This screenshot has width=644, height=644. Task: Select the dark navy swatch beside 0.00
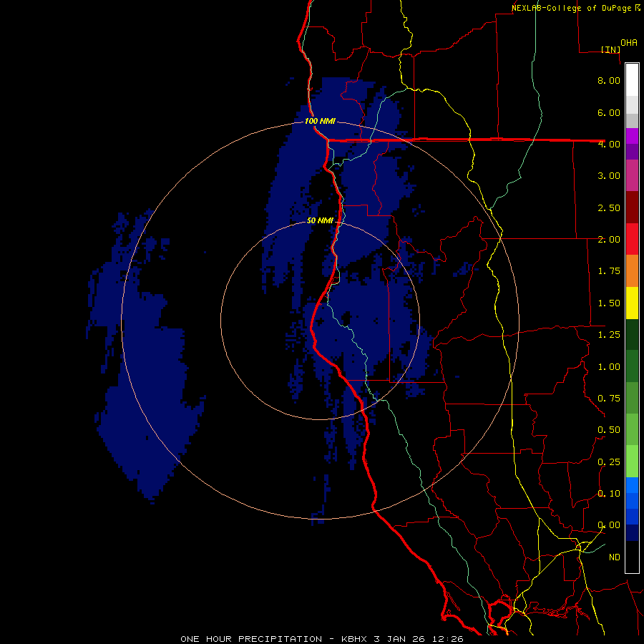tap(632, 533)
